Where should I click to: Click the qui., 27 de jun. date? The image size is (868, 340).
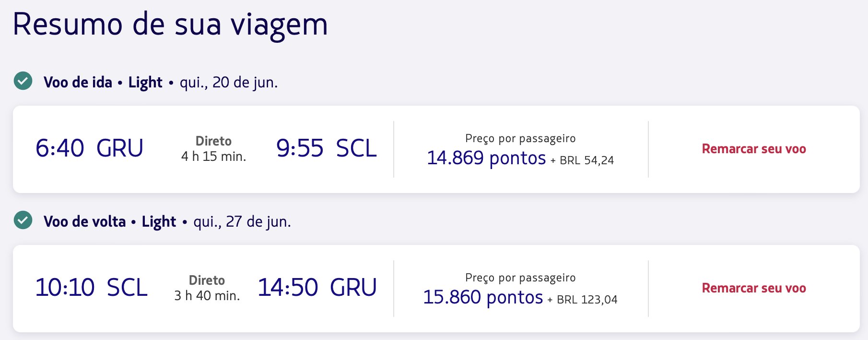point(242,222)
